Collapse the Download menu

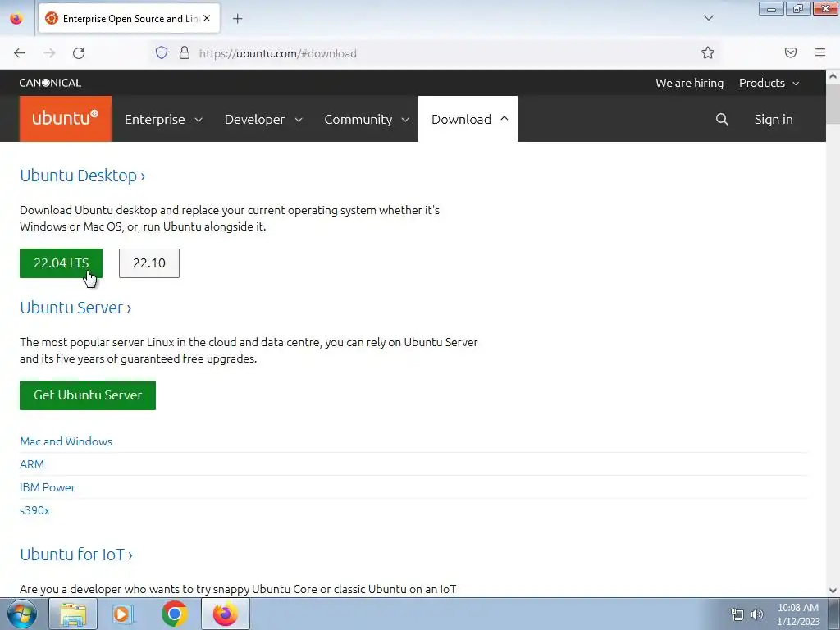pyautogui.click(x=468, y=119)
